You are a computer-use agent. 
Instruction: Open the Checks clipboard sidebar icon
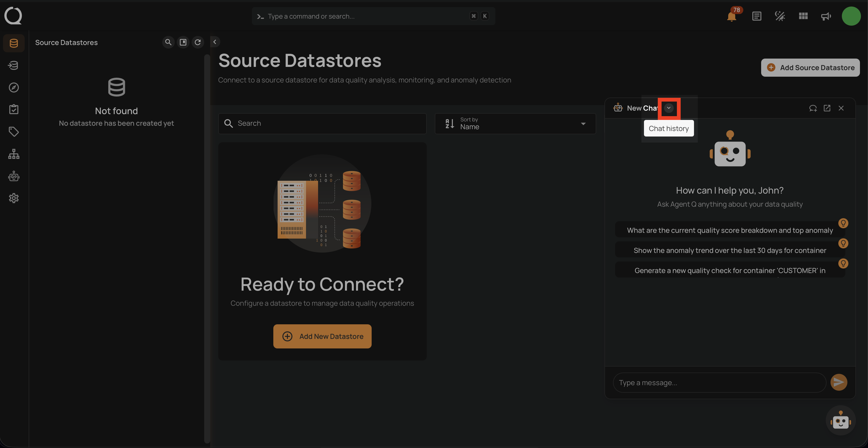14,109
